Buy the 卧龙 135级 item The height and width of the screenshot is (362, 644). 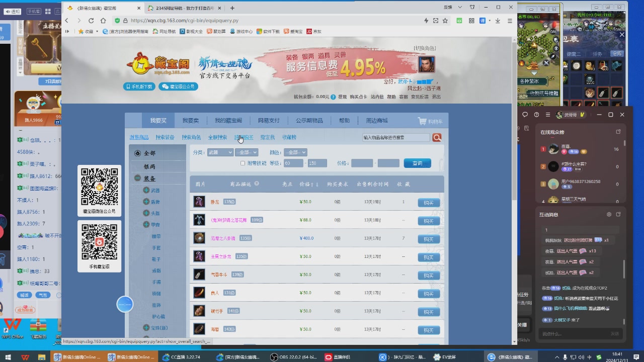click(x=429, y=203)
